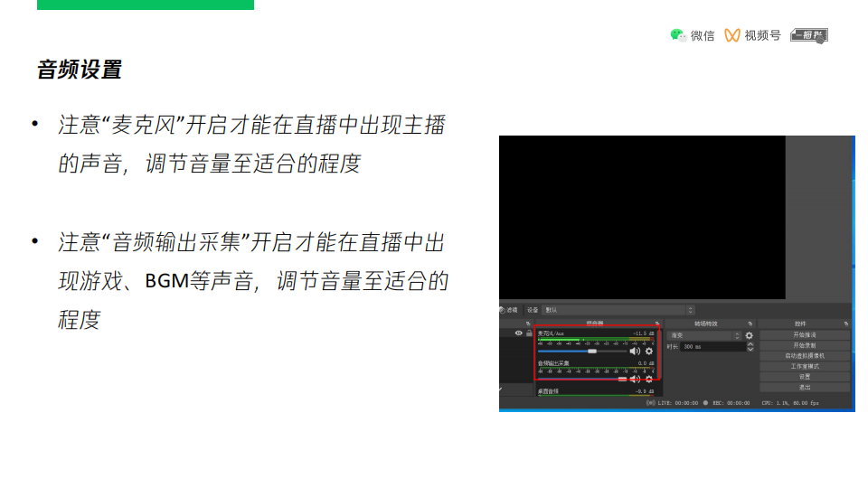Click the 混音器 panel title

click(x=595, y=324)
